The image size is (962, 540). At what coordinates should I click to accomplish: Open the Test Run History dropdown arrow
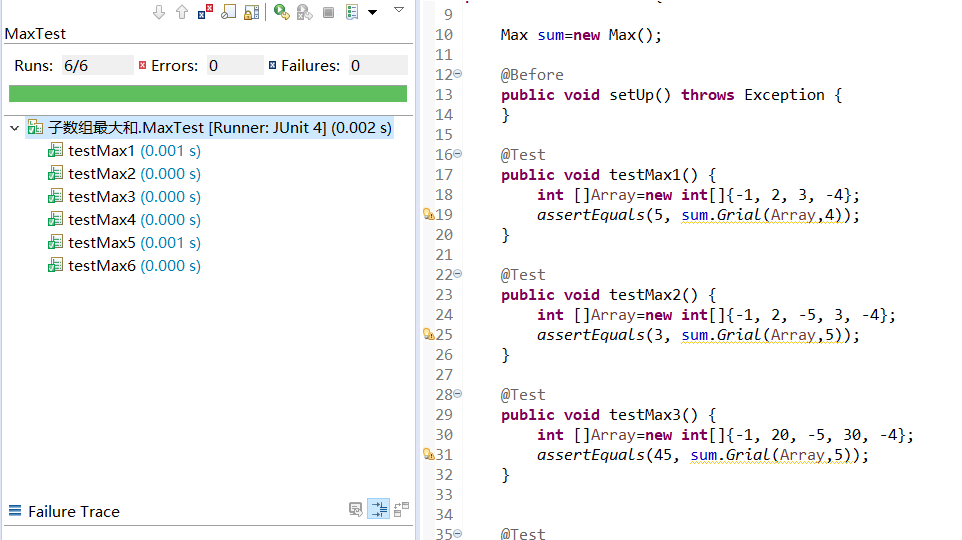click(x=372, y=12)
